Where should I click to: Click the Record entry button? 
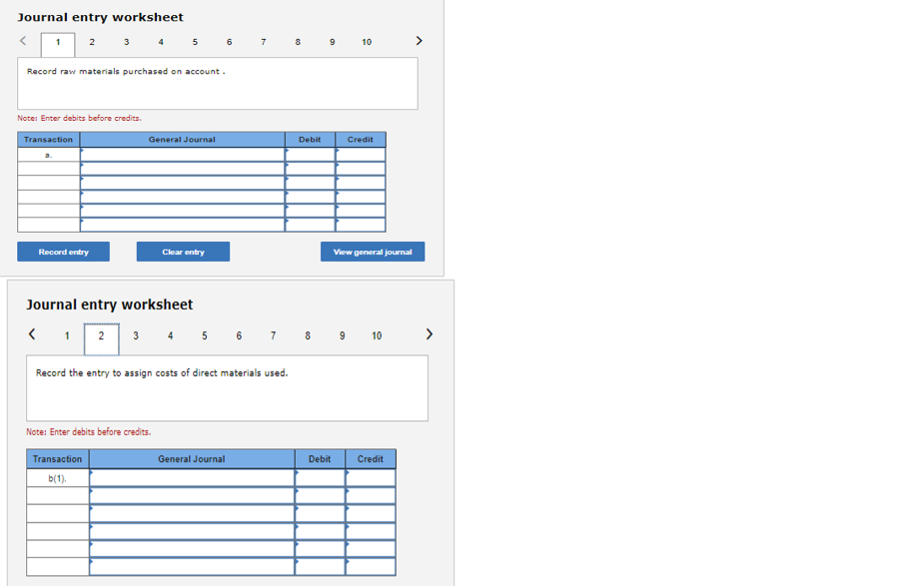[63, 251]
